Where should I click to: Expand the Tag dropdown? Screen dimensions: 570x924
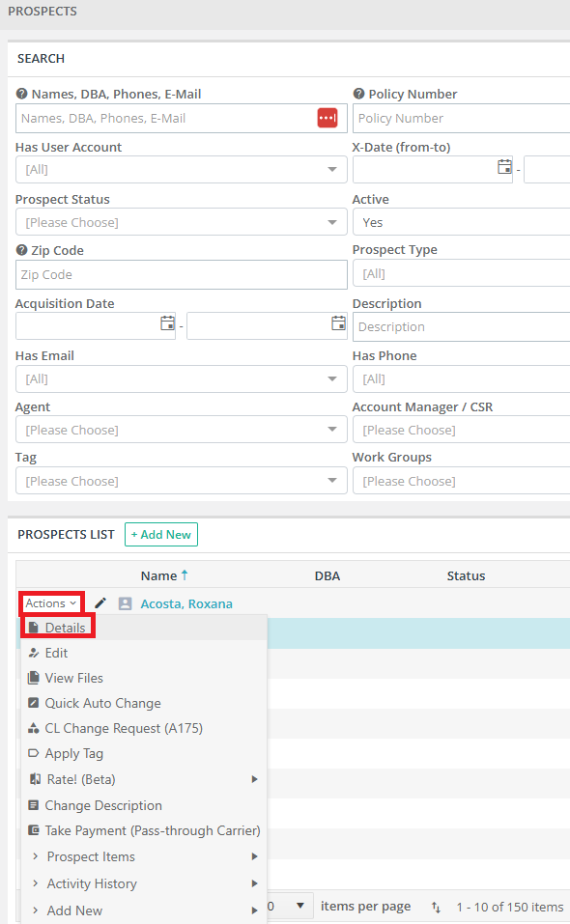pyautogui.click(x=181, y=482)
